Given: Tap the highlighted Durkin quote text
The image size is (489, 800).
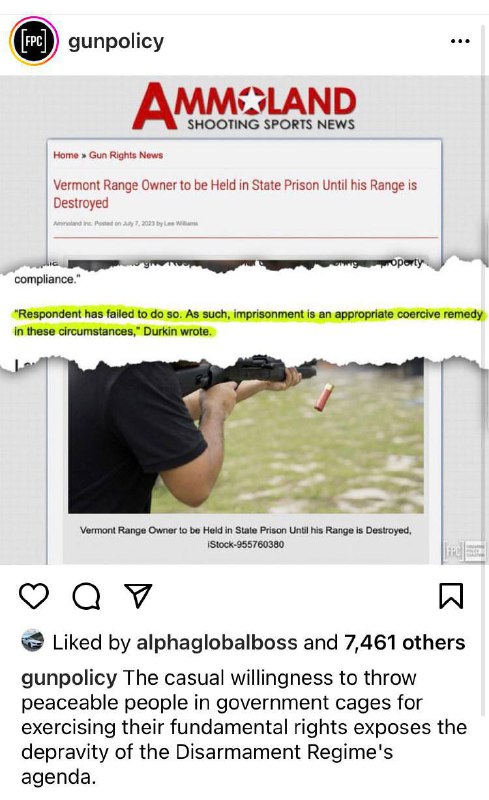Looking at the screenshot, I should pos(248,322).
